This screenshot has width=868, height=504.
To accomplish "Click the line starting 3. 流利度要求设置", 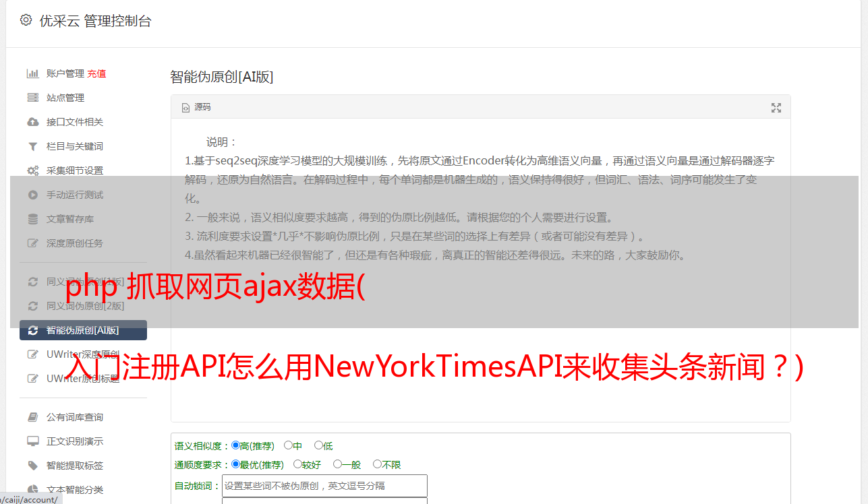I will 417,237.
